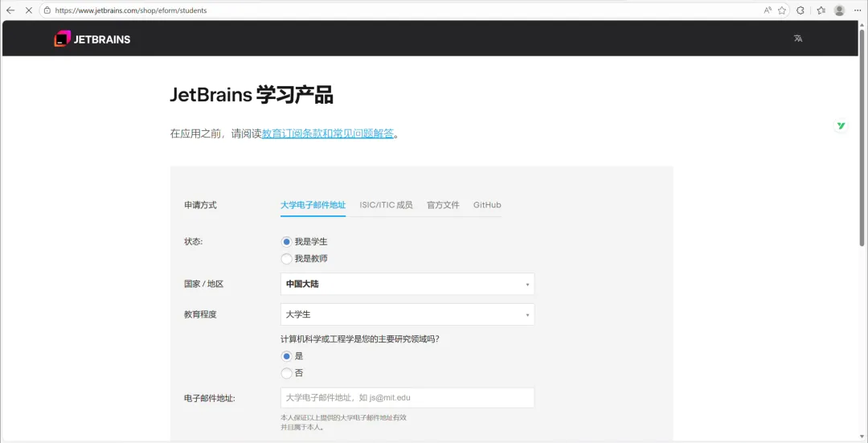Switch to the GitHub tab
This screenshot has height=443, width=868.
(x=487, y=205)
